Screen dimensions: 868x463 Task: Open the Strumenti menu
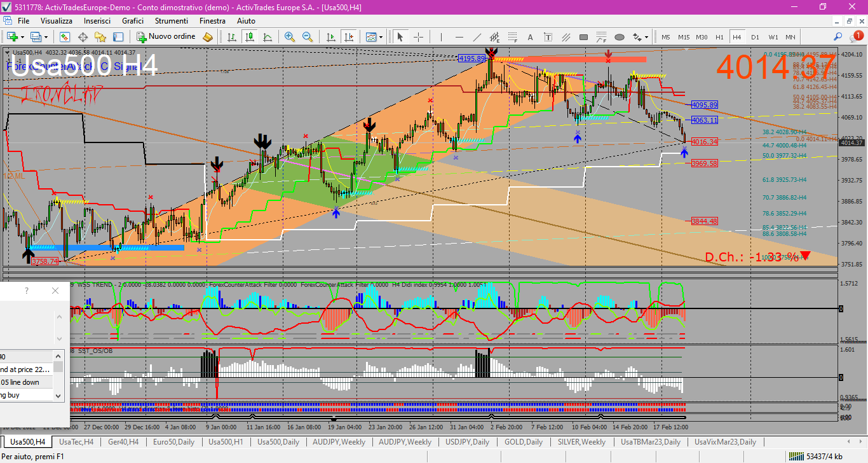[x=172, y=20]
